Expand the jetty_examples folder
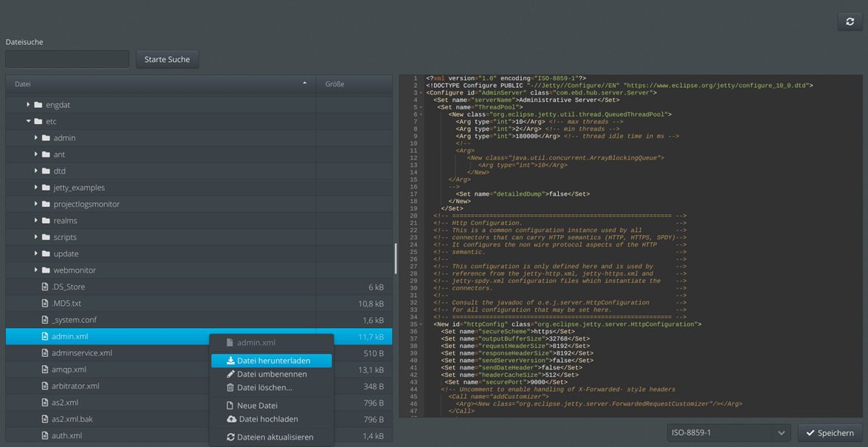 click(x=37, y=187)
